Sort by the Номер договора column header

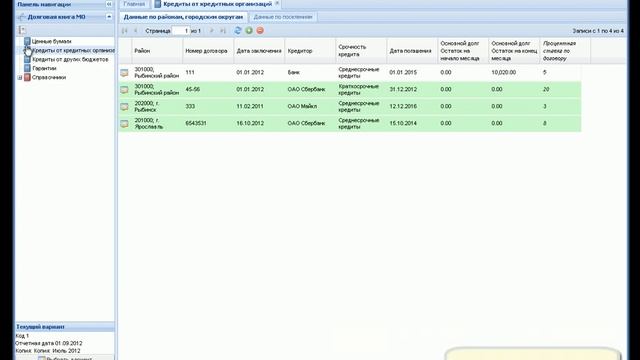[x=208, y=51]
